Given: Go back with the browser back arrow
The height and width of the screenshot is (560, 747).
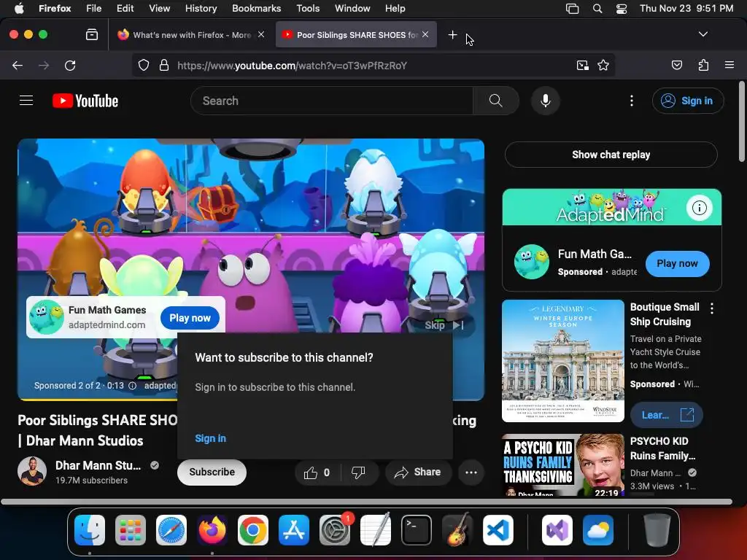Looking at the screenshot, I should pyautogui.click(x=18, y=65).
